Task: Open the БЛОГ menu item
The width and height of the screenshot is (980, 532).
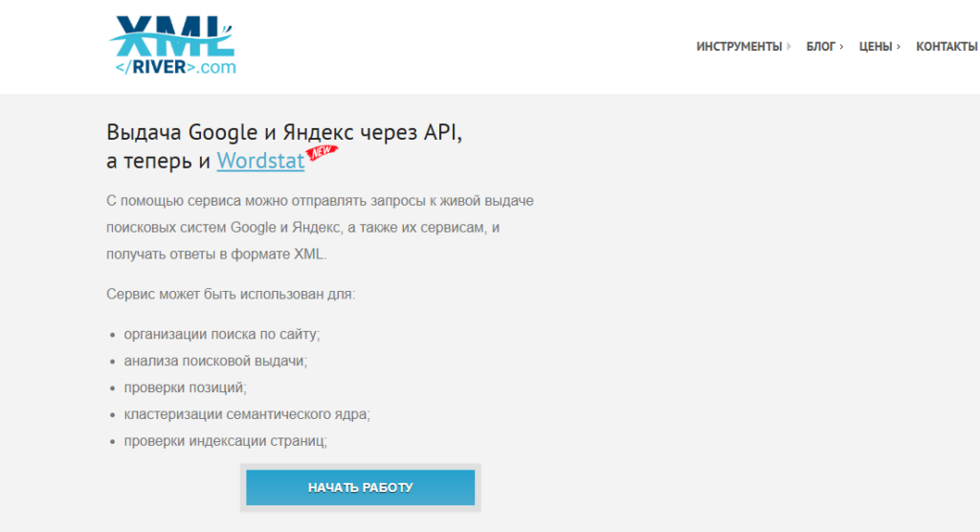Action: [x=820, y=46]
